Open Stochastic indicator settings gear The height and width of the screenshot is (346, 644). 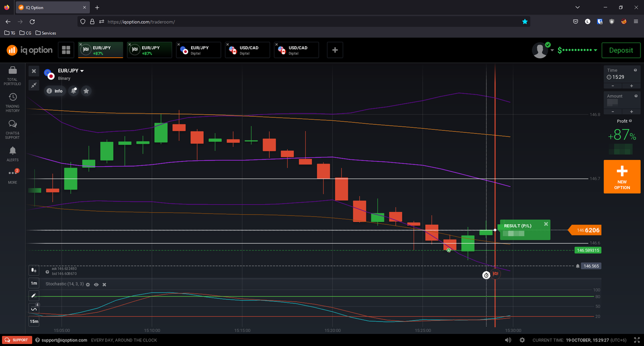[x=88, y=285]
